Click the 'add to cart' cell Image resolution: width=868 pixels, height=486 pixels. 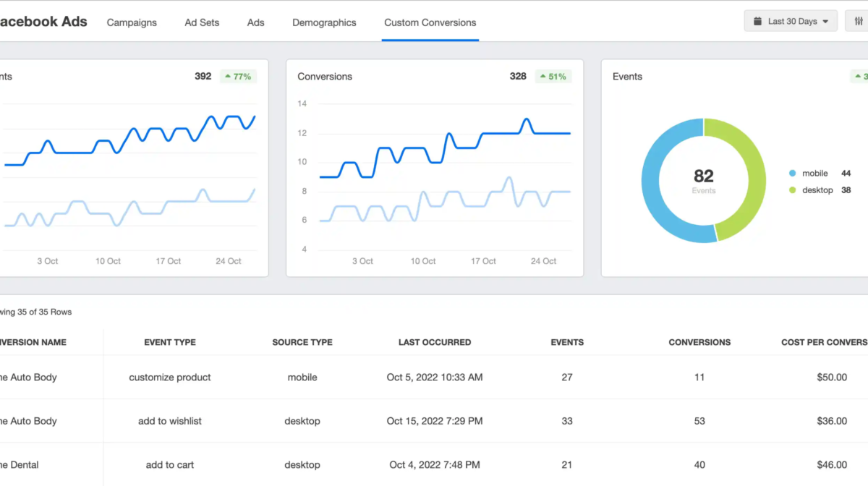(170, 464)
